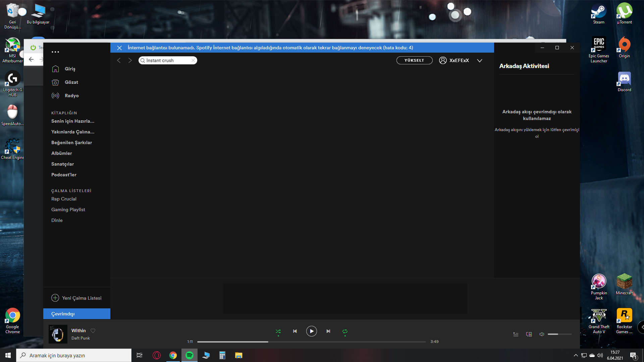Click the instant crush search input field
This screenshot has height=362, width=644.
168,60
